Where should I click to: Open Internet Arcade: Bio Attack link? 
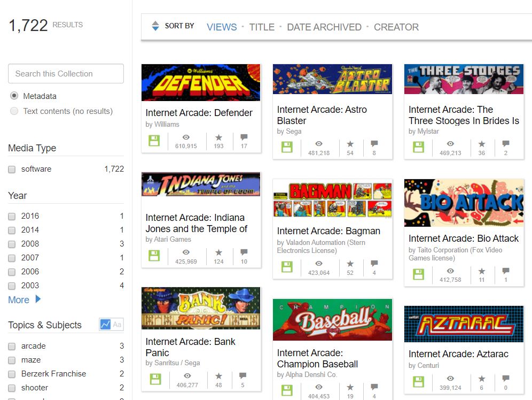(x=464, y=239)
